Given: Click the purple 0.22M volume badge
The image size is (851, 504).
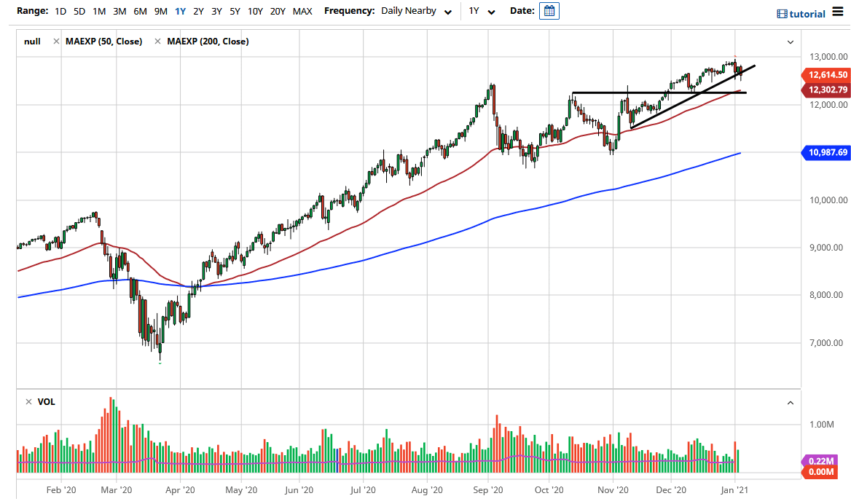Looking at the screenshot, I should click(823, 462).
